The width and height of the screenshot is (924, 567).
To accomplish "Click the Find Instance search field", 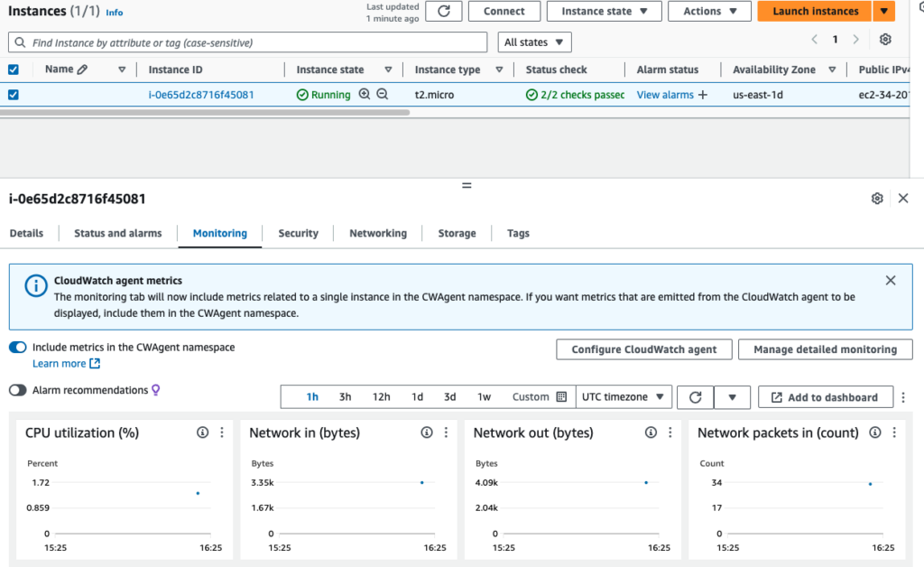I will tap(247, 42).
